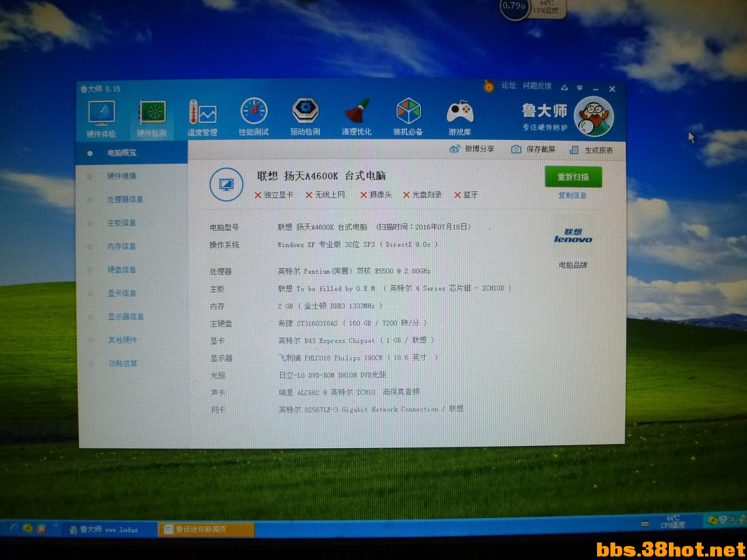Screen dimensions: 747x560
Task: Open 清理优化 cleanup and optimize
Action: click(357, 117)
